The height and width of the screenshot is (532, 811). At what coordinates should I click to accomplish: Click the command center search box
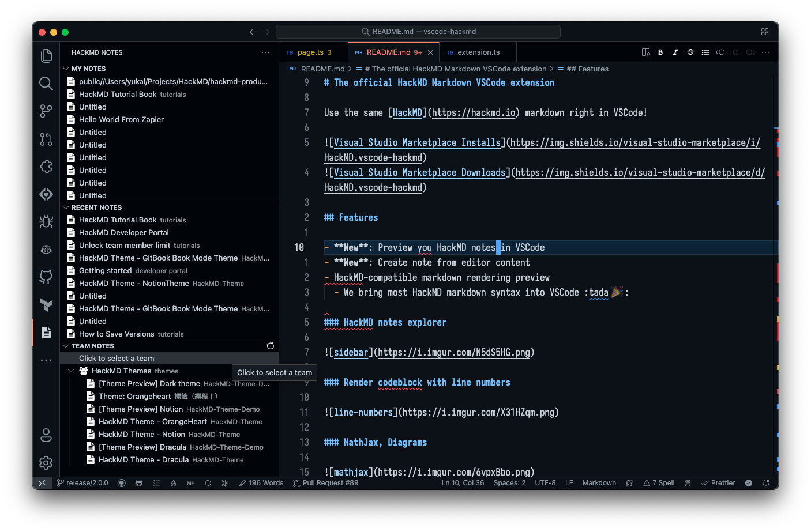click(418, 32)
